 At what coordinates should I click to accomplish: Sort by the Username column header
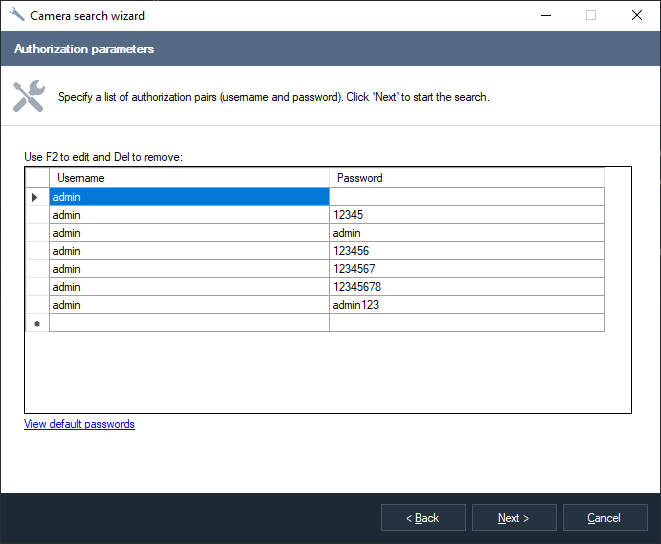coord(189,178)
